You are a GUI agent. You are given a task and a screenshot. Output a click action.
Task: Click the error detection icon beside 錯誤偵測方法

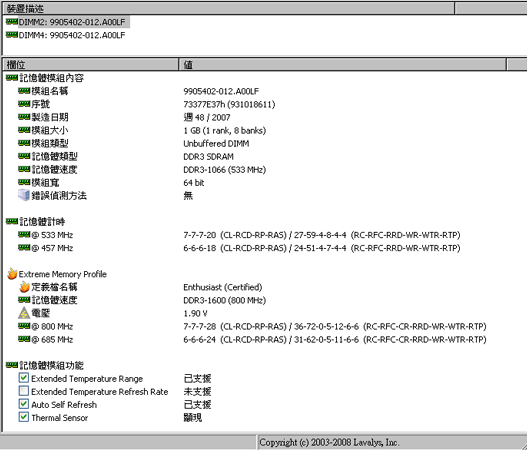click(24, 195)
